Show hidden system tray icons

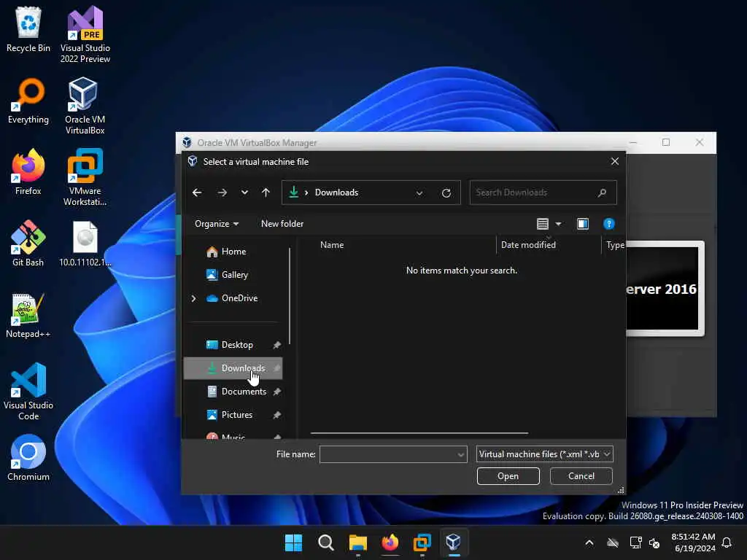(589, 542)
